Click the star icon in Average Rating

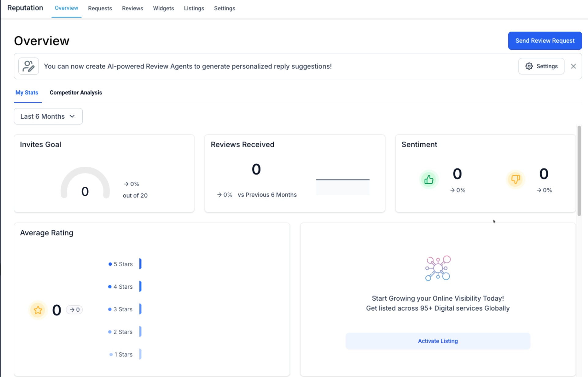(x=37, y=310)
